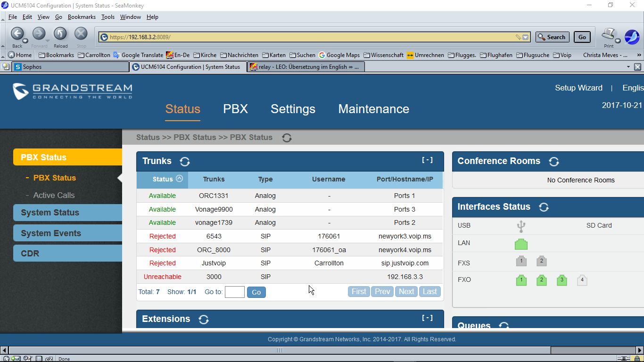Open the Tools menu
Viewport: 644px width, 362px height.
point(108,17)
